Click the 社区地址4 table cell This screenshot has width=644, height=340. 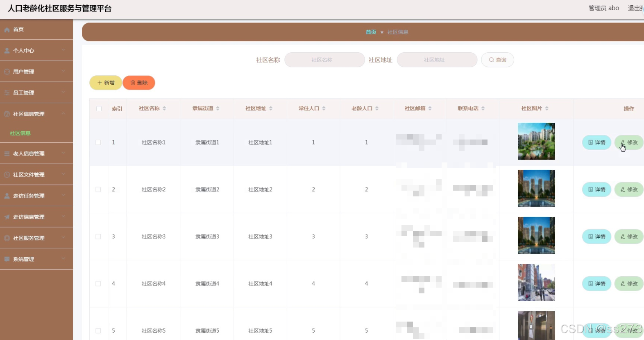260,284
